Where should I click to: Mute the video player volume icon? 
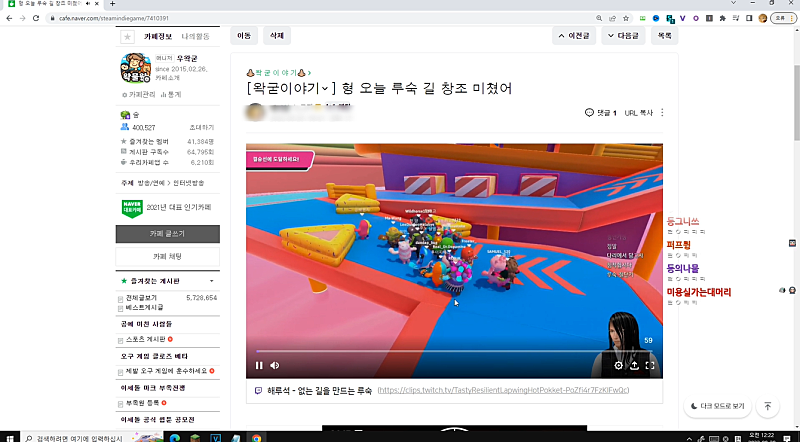(x=274, y=365)
